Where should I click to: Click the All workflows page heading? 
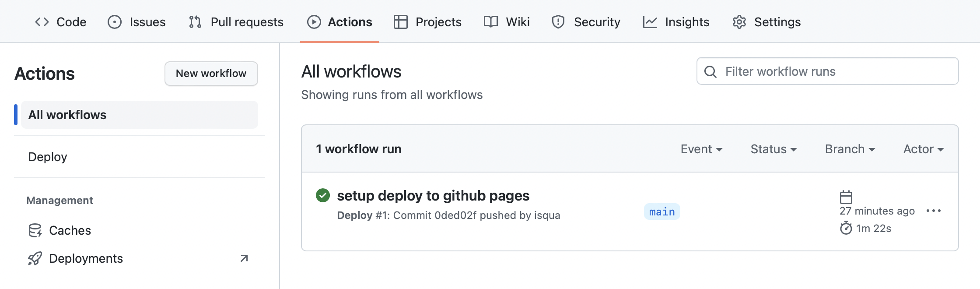[x=351, y=71]
